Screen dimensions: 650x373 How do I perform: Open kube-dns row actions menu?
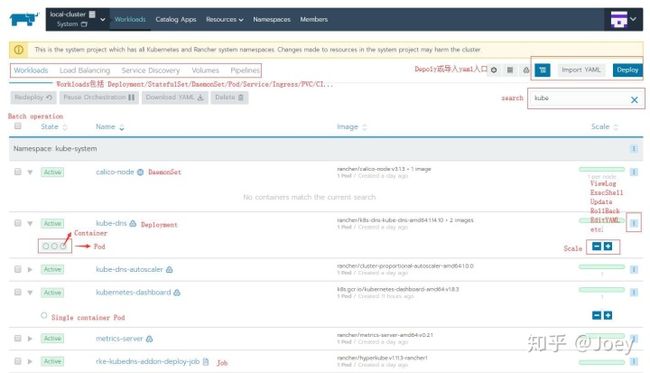point(633,223)
